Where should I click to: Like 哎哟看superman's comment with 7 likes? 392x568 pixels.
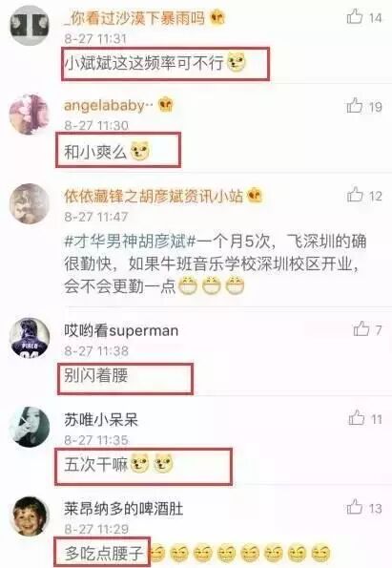361,329
